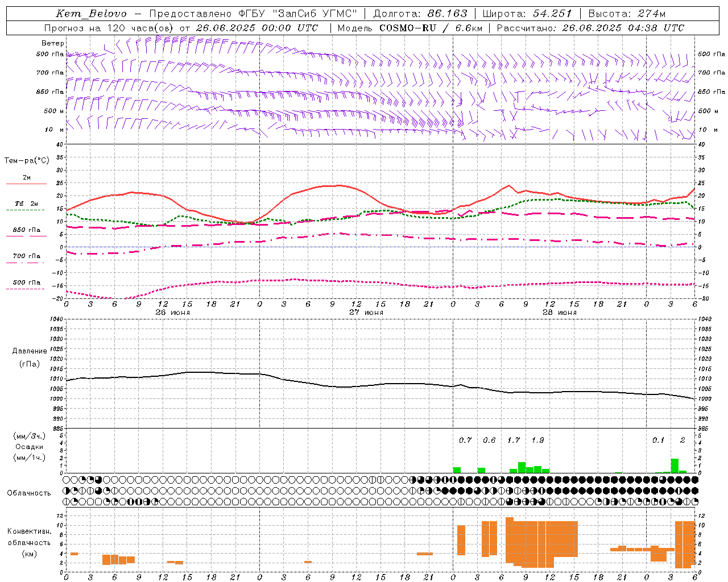Click the (мм/3ч.) precipitation unit label
Image resolution: width=728 pixels, height=582 pixels.
point(29,436)
